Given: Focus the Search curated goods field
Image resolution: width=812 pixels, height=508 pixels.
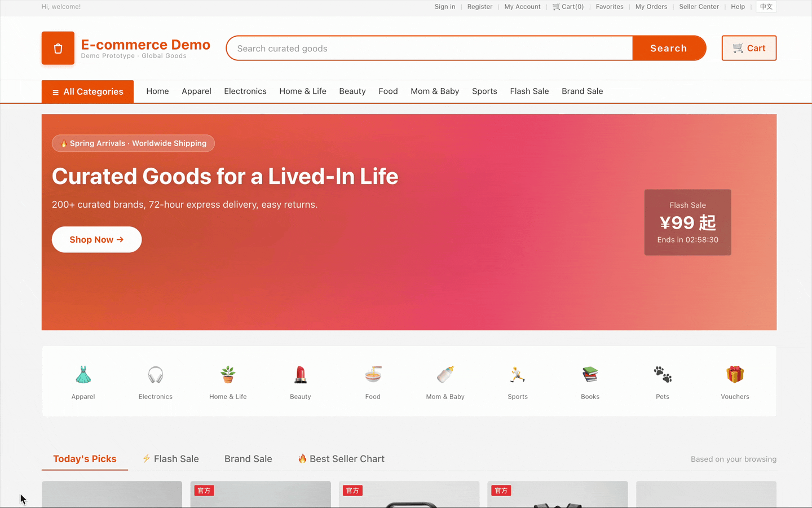Looking at the screenshot, I should point(430,48).
